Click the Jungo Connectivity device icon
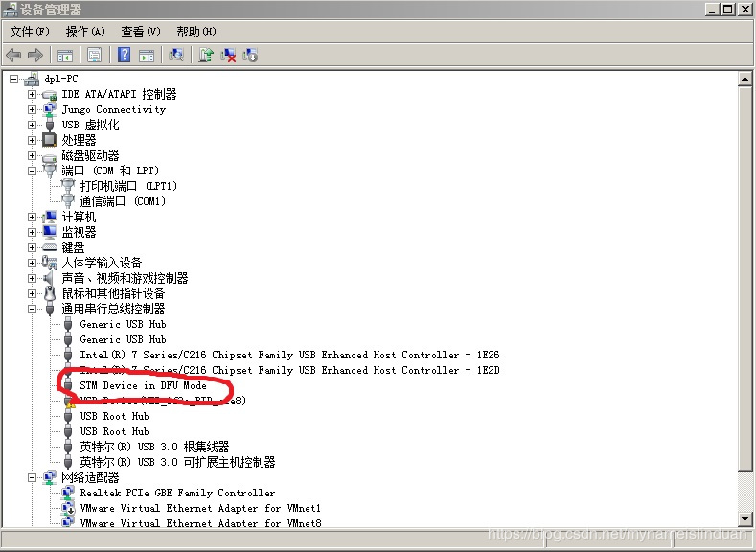This screenshot has height=552, width=756. 50,109
